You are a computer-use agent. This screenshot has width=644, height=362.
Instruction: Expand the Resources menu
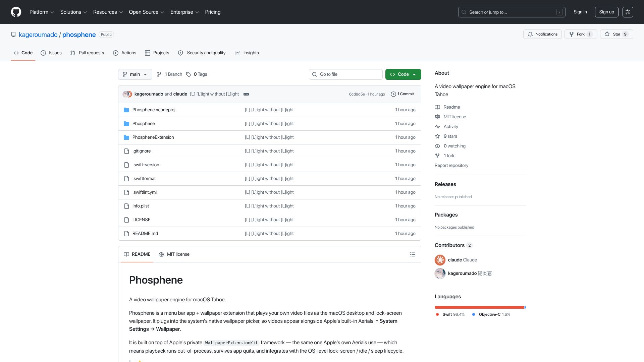click(108, 12)
